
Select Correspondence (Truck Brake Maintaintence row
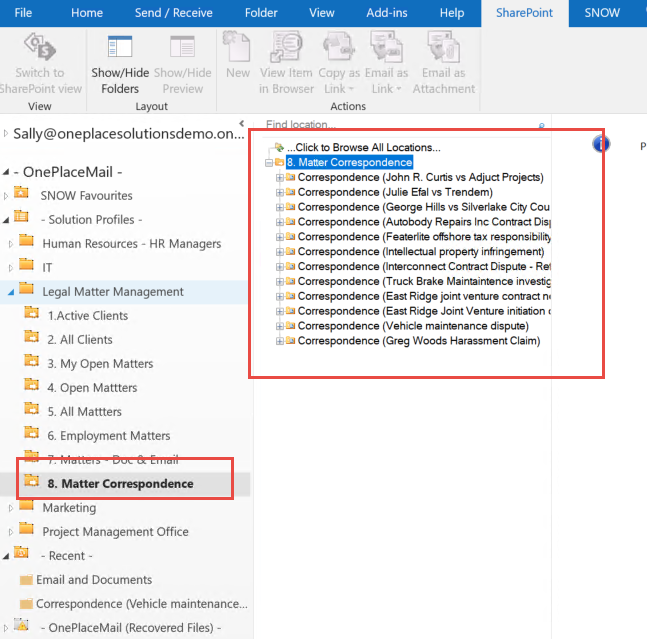pos(424,281)
